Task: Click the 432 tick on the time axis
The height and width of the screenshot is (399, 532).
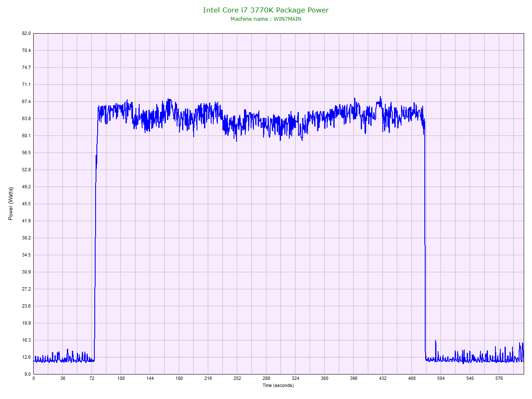Action: (383, 378)
